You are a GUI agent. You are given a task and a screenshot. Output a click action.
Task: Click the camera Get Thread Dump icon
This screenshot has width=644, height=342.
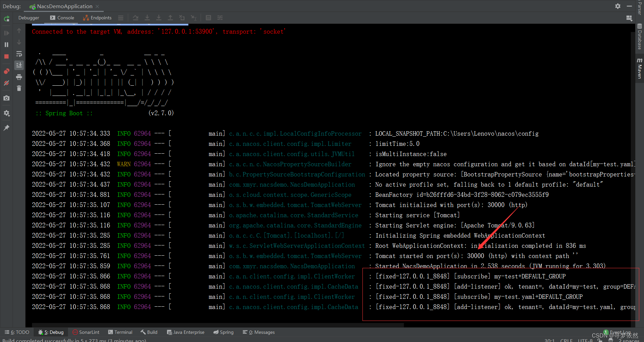6,98
